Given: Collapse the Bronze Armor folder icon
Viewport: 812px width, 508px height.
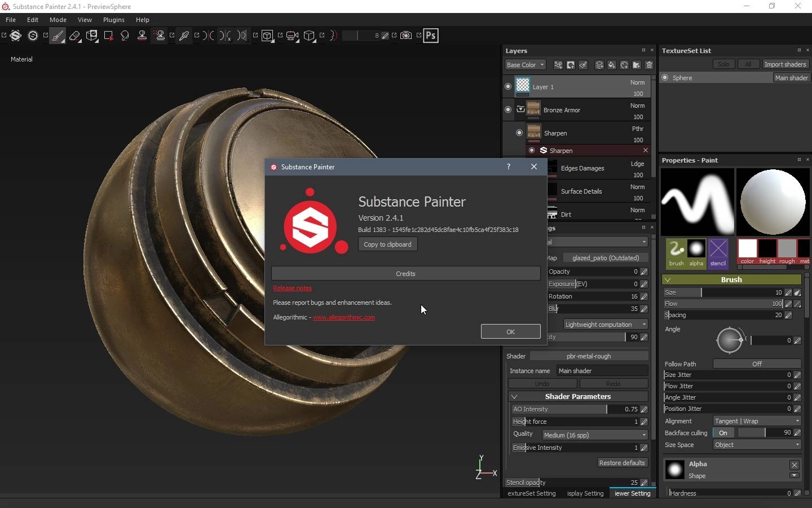Looking at the screenshot, I should pyautogui.click(x=520, y=110).
